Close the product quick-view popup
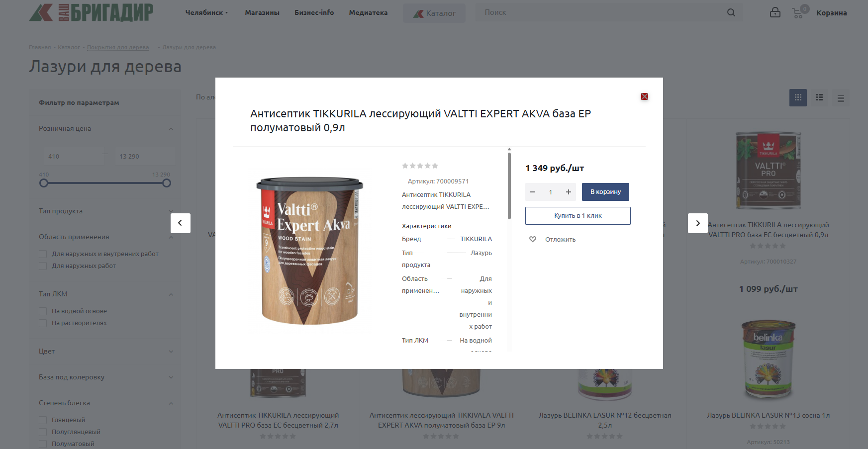 point(645,96)
